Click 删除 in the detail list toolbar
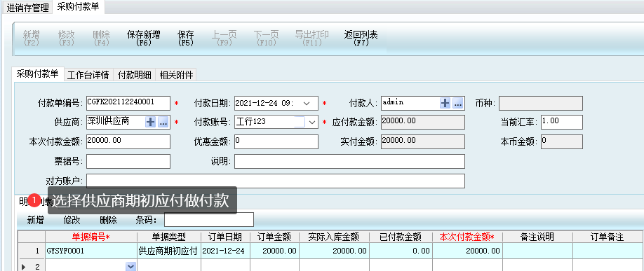Screen dimensions: 644x271 point(109,220)
